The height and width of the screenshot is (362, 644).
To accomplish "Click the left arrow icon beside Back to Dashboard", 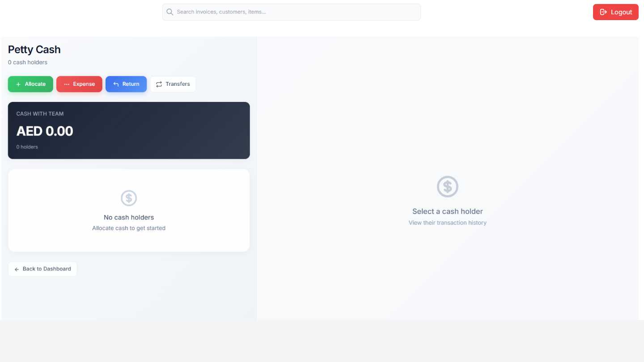I will (x=17, y=269).
